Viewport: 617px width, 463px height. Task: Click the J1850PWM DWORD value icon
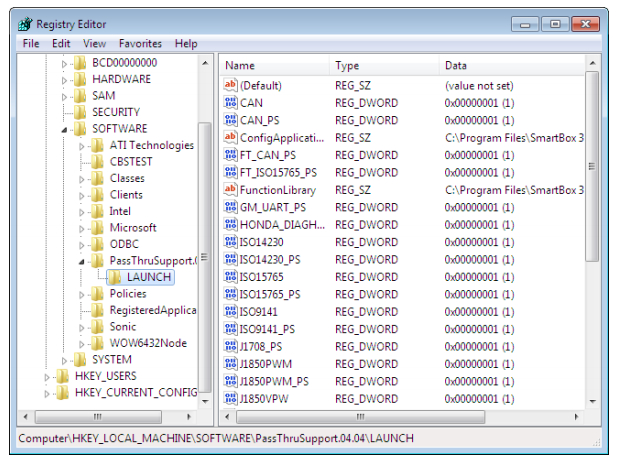230,364
